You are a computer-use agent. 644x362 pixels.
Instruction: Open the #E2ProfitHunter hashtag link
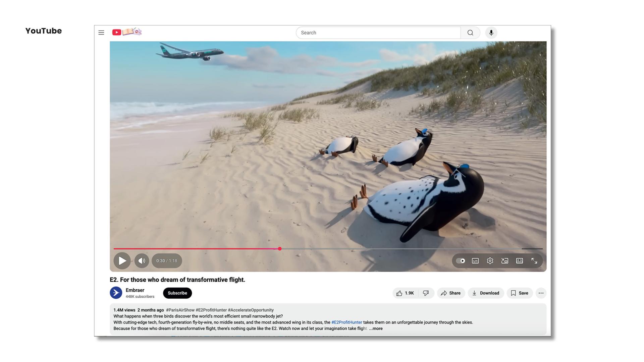[346, 322]
